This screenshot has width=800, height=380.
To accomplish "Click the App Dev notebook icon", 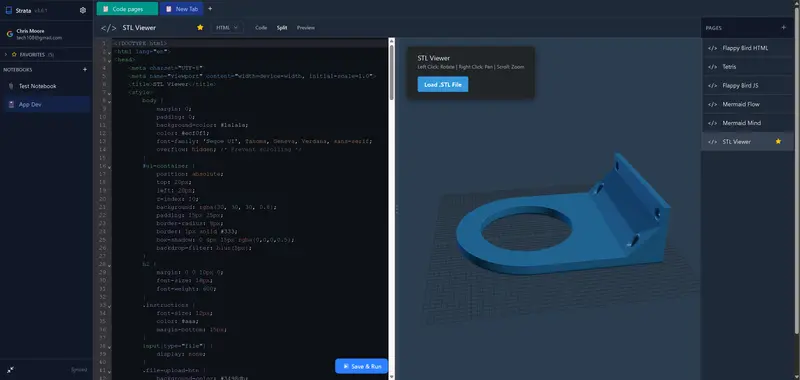I will 11,105.
